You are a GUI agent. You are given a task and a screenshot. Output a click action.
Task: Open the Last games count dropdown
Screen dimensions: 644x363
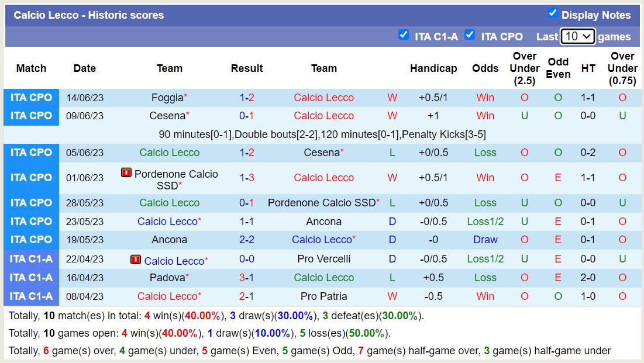pyautogui.click(x=577, y=36)
